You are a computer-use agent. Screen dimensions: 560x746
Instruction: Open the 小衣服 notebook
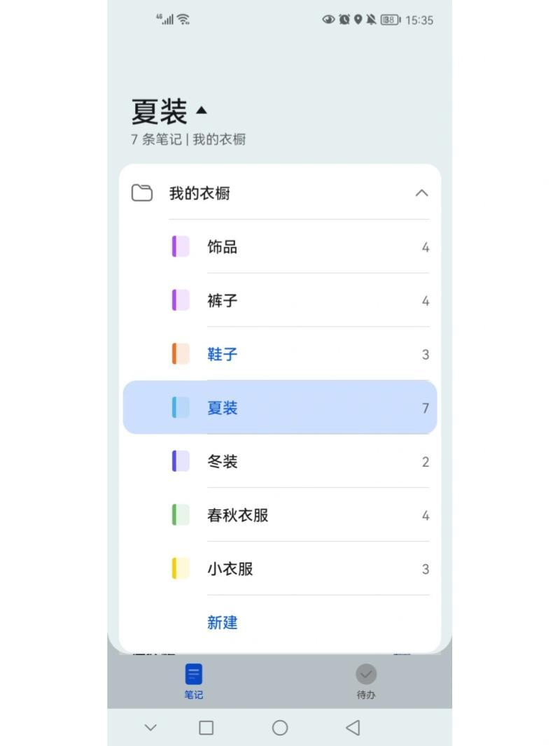pos(230,568)
